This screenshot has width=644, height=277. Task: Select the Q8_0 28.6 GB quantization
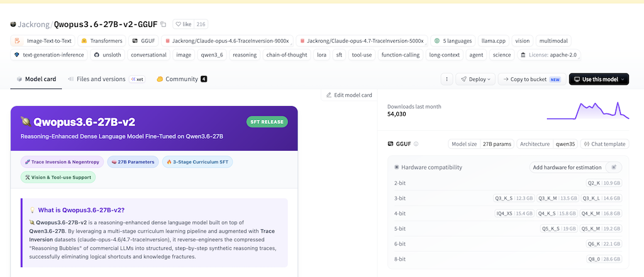(604, 259)
